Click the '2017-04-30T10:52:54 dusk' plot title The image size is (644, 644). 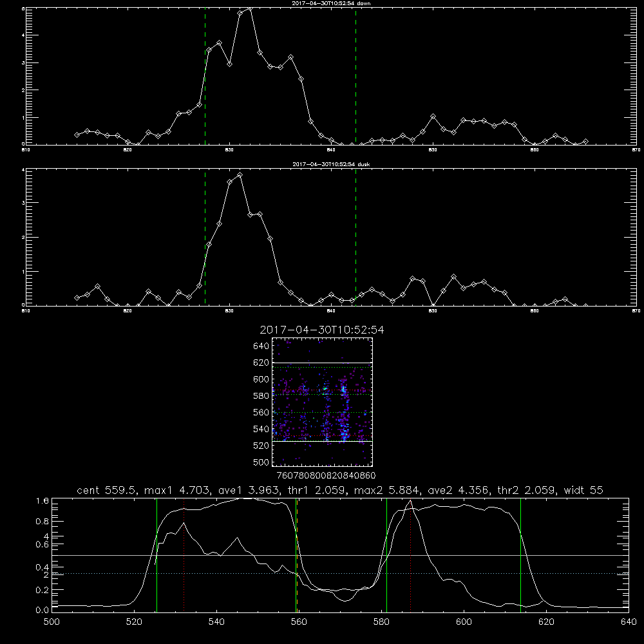tap(331, 164)
